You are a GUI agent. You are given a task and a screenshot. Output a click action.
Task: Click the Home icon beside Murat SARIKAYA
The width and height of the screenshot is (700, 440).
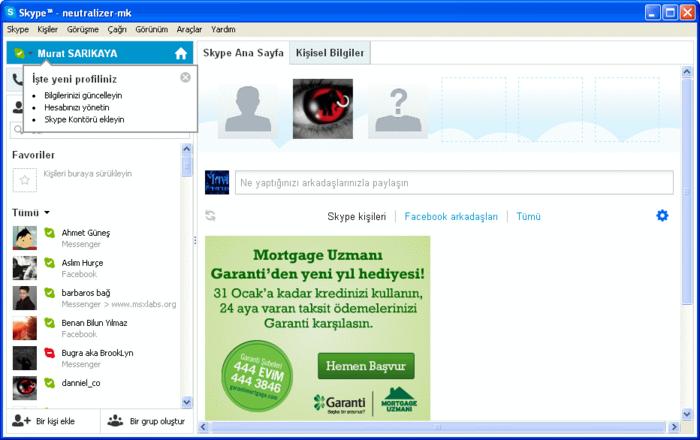point(181,53)
